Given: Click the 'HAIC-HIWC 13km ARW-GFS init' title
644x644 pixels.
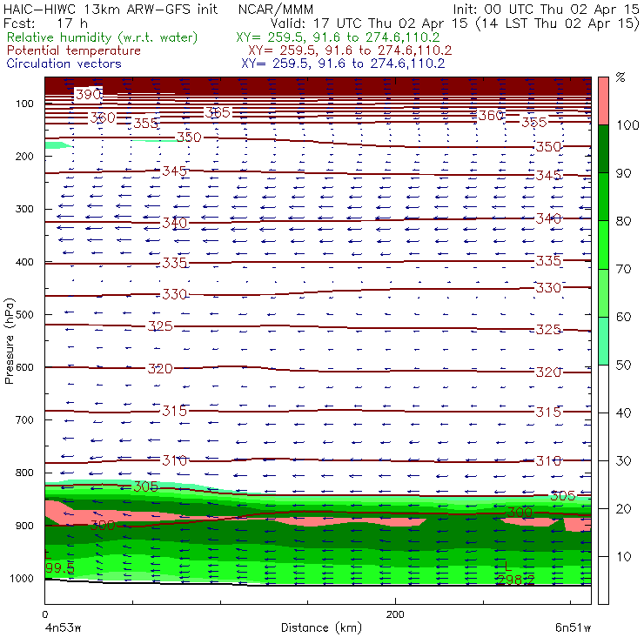Looking at the screenshot, I should (x=111, y=9).
